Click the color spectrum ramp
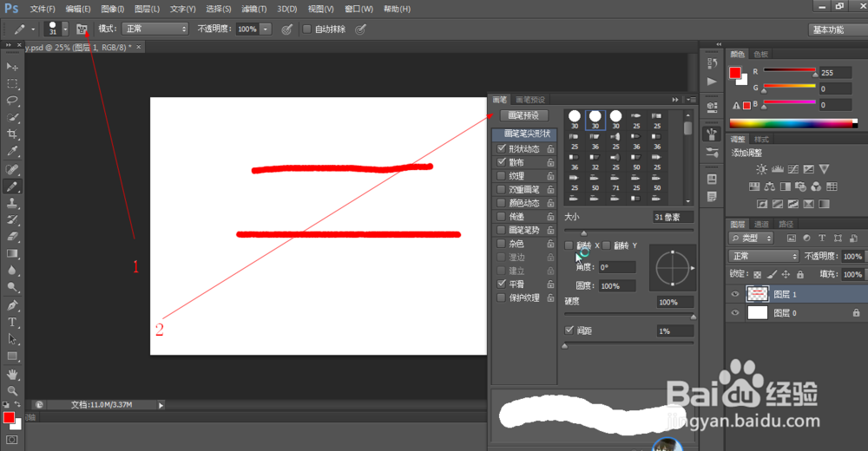The height and width of the screenshot is (451, 868). tap(792, 123)
